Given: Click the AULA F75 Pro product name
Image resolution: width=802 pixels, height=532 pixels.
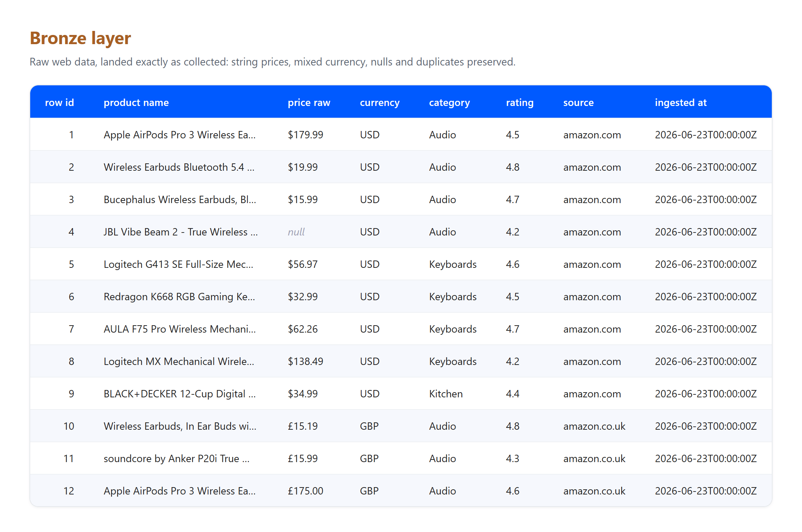Looking at the screenshot, I should (x=180, y=329).
